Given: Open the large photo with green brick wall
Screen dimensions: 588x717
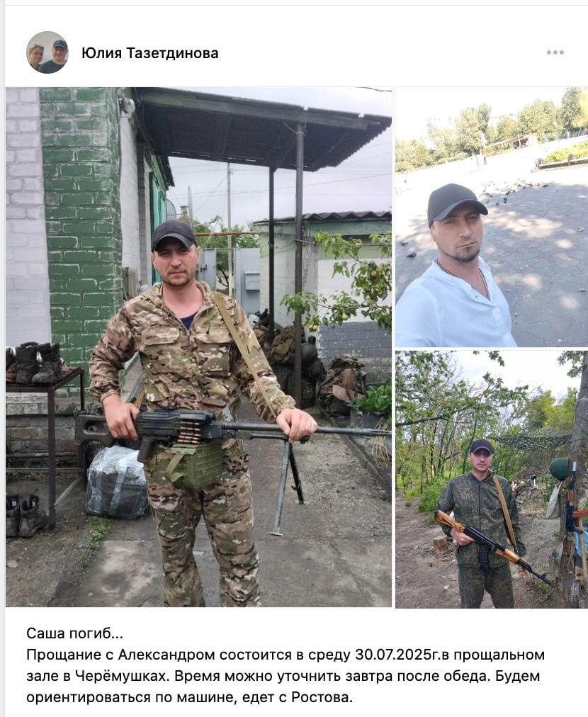Looking at the screenshot, I should (199, 346).
